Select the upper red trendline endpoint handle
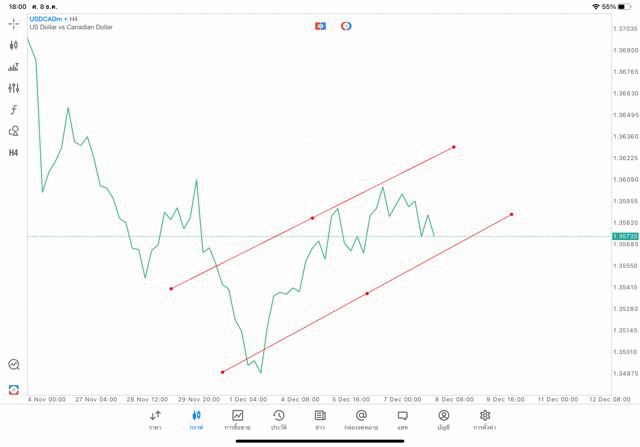 (x=454, y=147)
